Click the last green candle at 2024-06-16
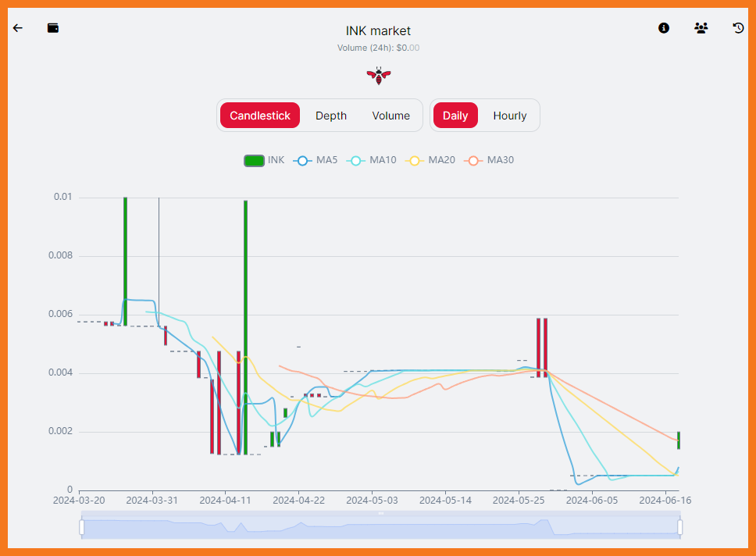This screenshot has width=756, height=556. [x=679, y=440]
